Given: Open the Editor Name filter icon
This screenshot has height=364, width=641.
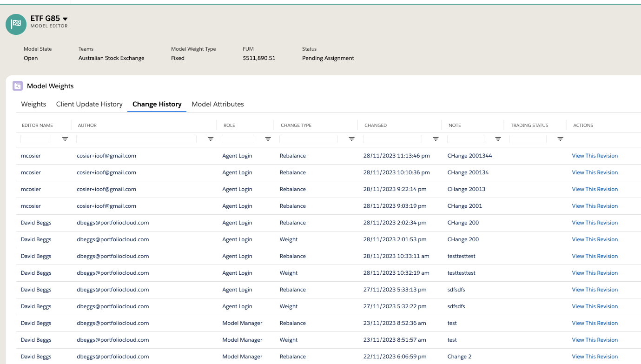Looking at the screenshot, I should [65, 139].
